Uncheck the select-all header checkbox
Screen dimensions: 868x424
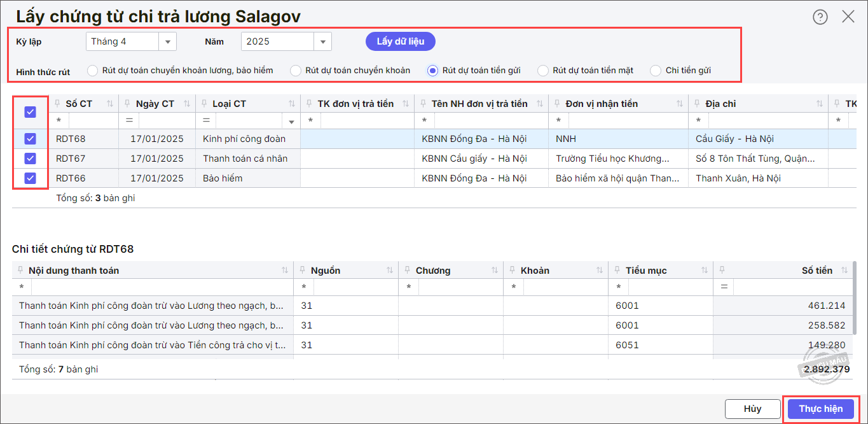pyautogui.click(x=30, y=112)
